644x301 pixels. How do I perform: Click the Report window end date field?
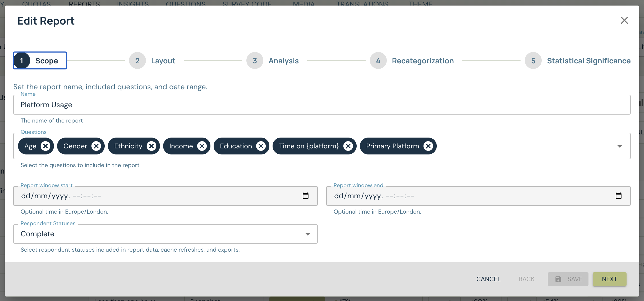479,196
